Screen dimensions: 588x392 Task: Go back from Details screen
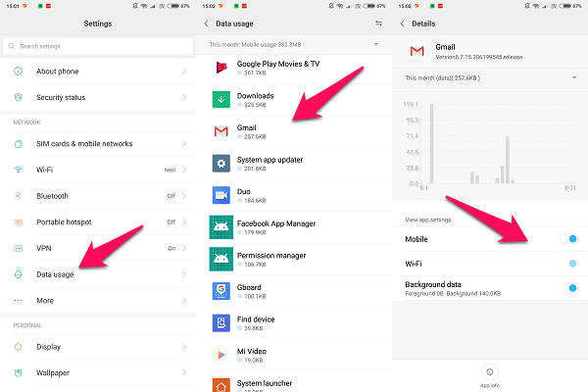click(403, 24)
